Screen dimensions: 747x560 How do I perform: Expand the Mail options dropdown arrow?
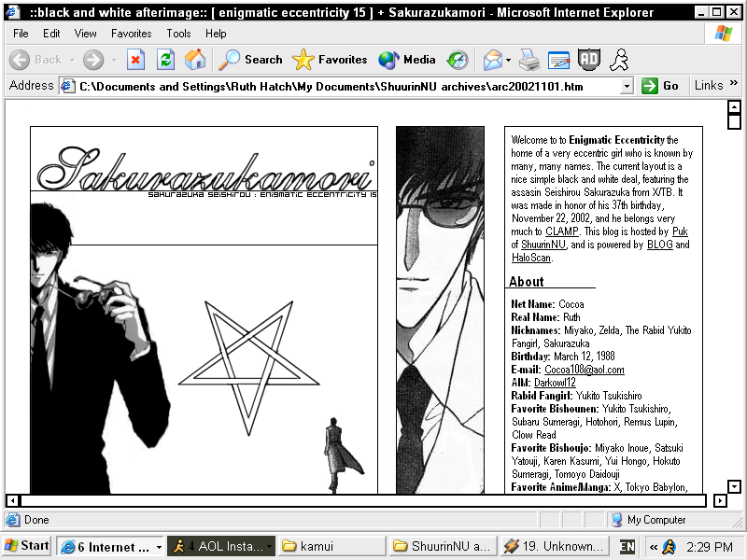[508, 61]
